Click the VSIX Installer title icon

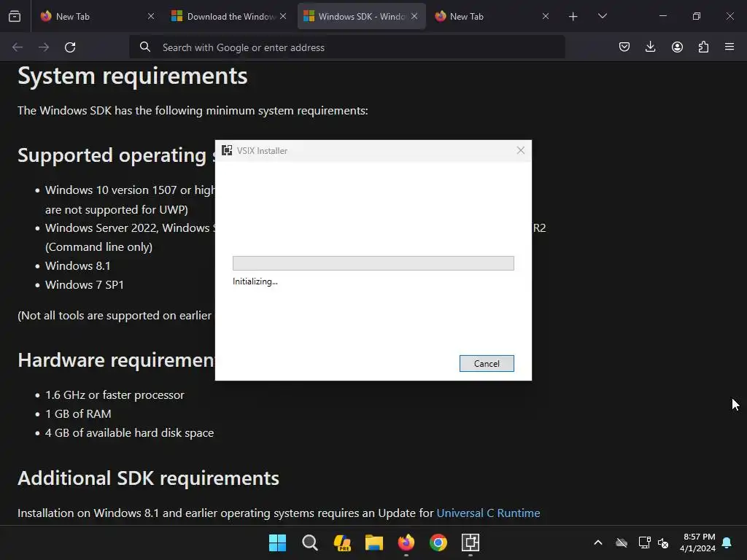[228, 150]
